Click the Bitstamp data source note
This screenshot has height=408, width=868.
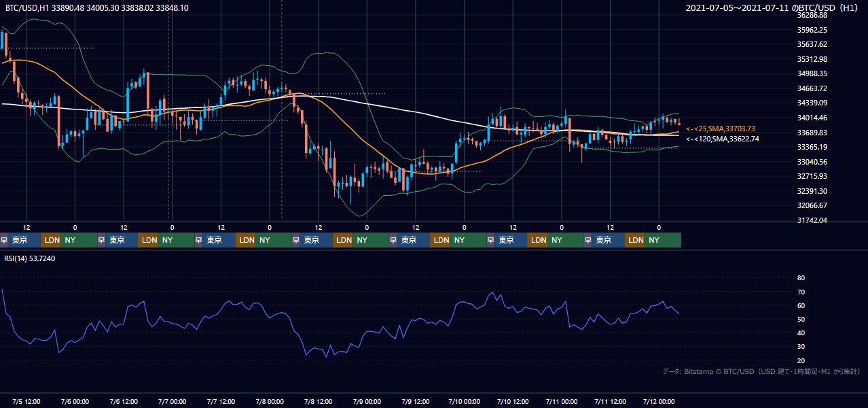tap(761, 371)
